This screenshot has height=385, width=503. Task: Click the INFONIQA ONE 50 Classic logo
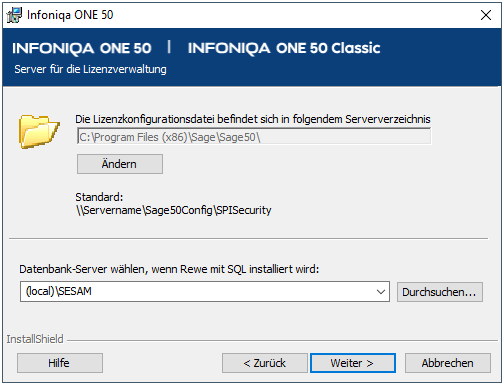pyautogui.click(x=284, y=48)
